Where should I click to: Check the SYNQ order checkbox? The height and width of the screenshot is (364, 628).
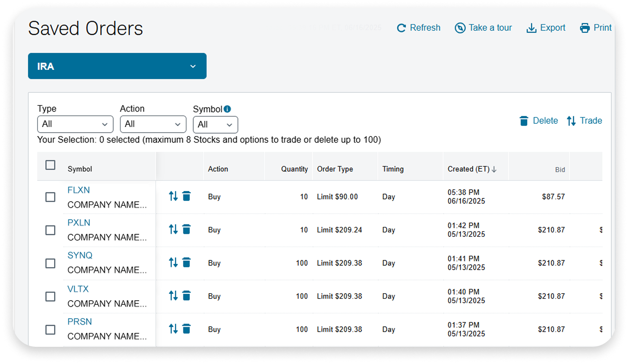[50, 263]
